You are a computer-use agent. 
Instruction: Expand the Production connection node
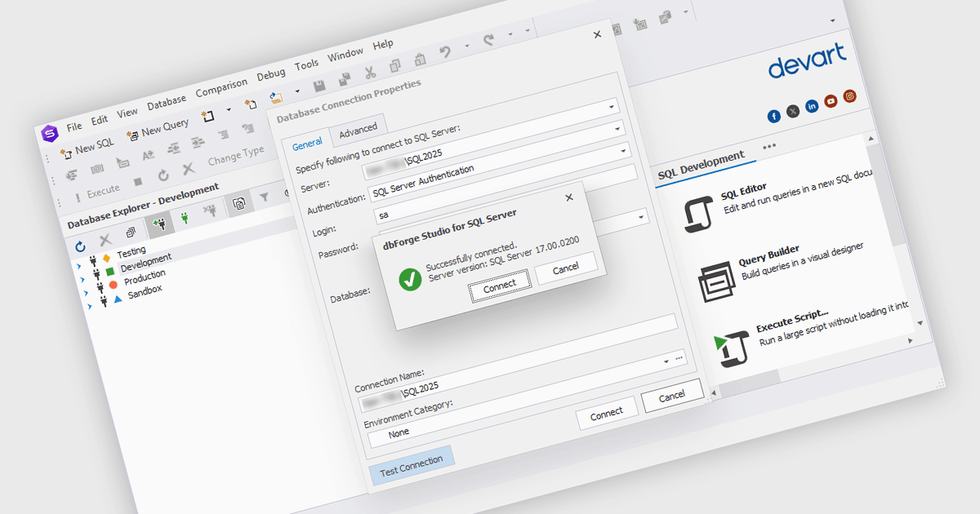pos(84,291)
